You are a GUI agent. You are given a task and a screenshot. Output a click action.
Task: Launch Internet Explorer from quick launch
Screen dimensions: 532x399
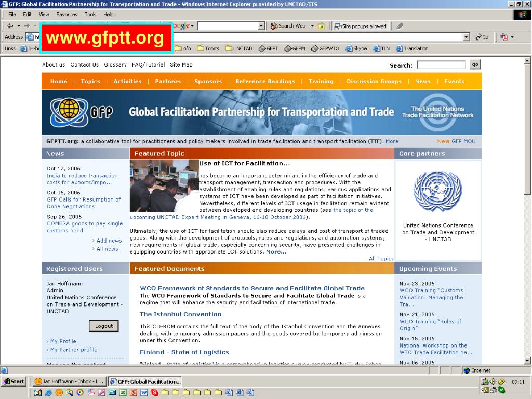(48, 393)
